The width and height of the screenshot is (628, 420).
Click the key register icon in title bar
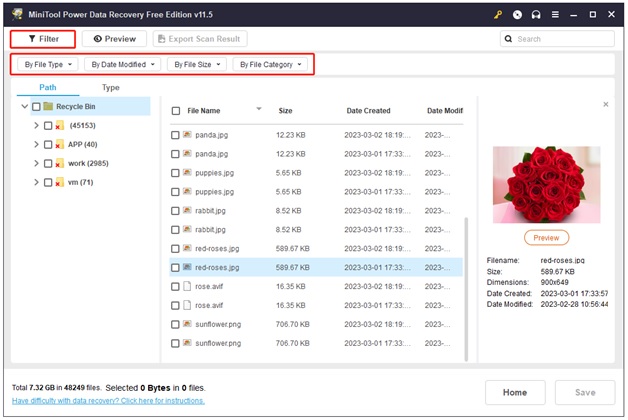tap(498, 14)
